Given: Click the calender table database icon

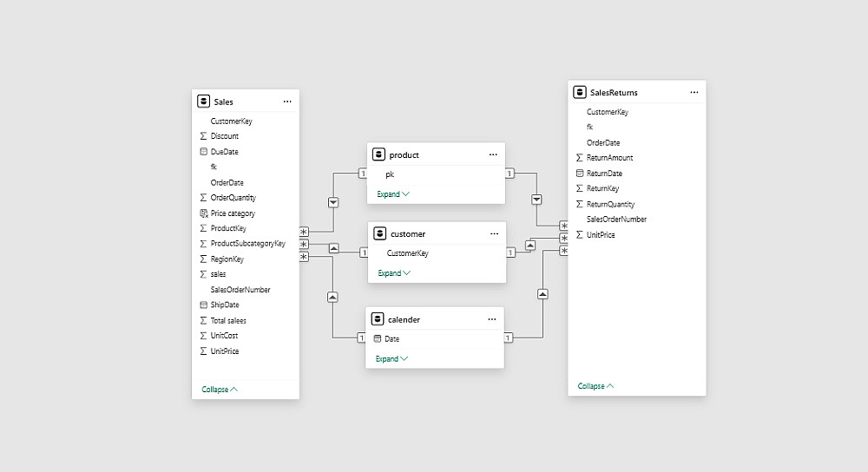Looking at the screenshot, I should point(378,319).
